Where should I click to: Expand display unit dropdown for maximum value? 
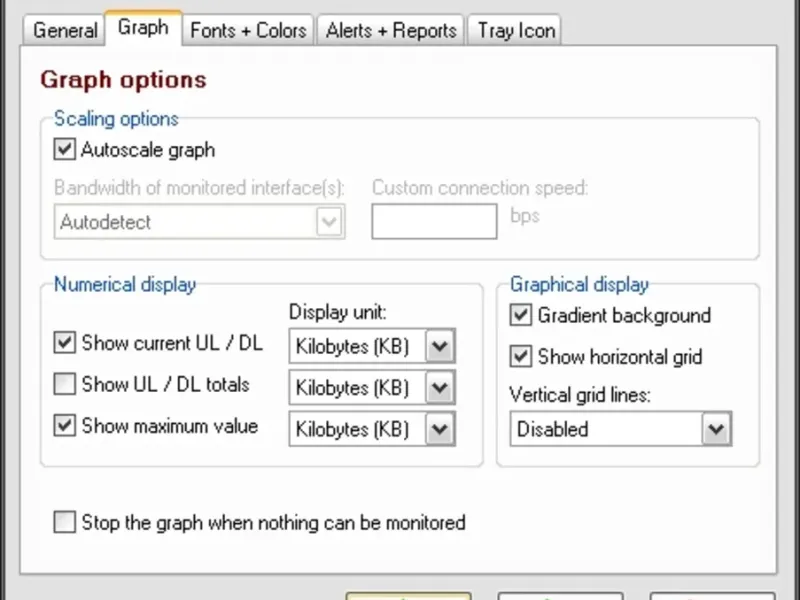click(x=440, y=429)
